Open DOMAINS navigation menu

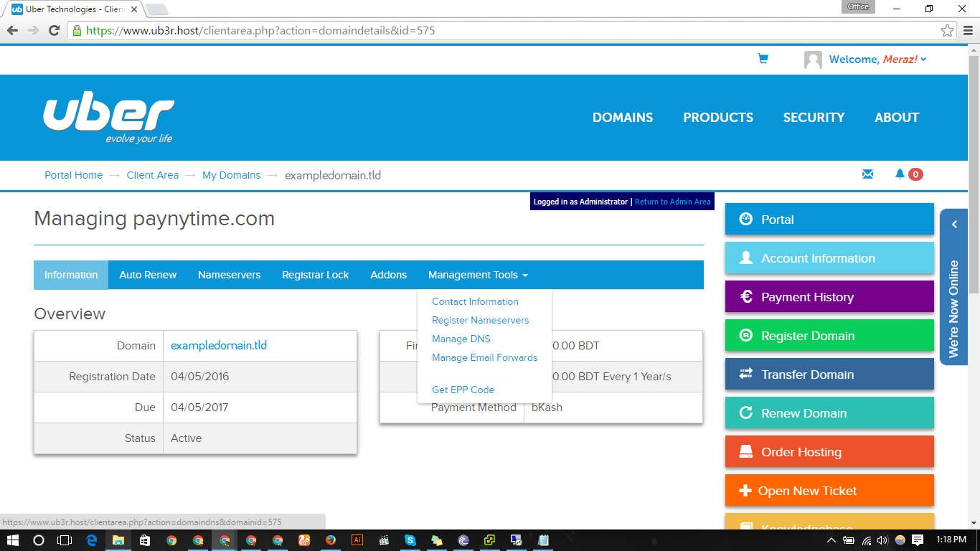(x=623, y=118)
